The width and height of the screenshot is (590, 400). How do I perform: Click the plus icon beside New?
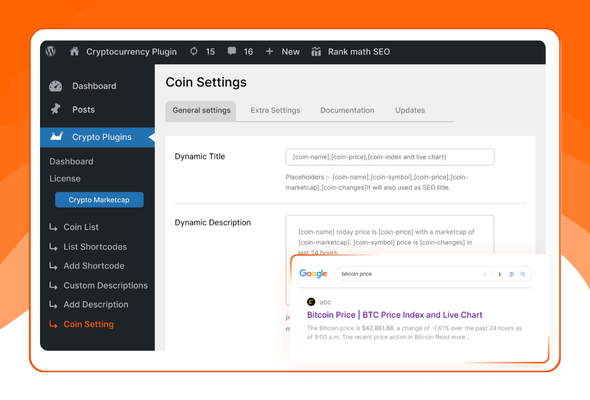coord(269,51)
